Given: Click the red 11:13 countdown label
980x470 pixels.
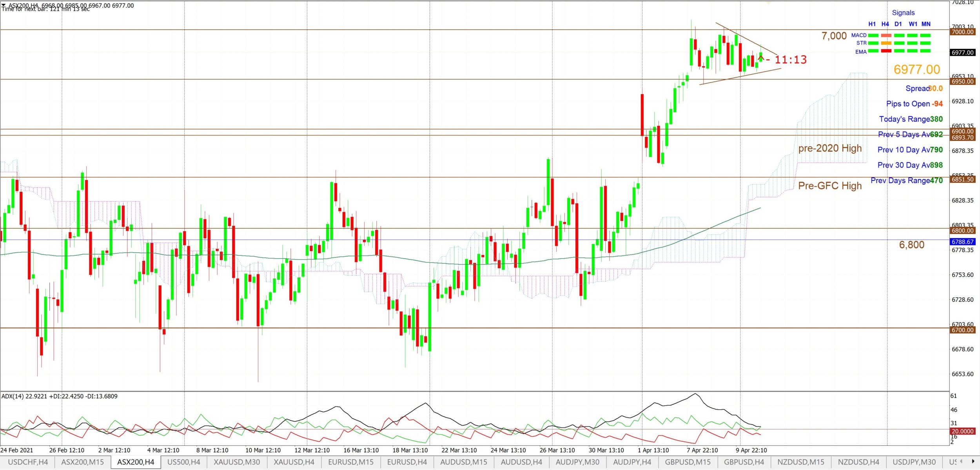Looking at the screenshot, I should point(791,60).
